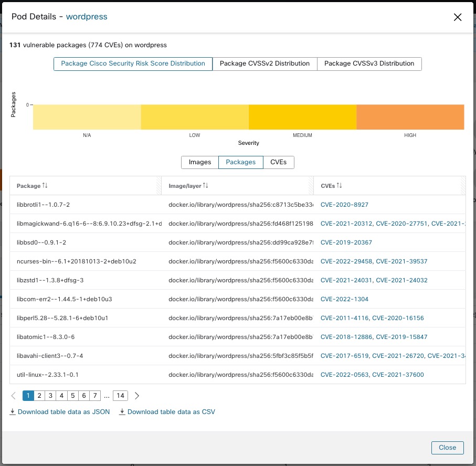This screenshot has height=466, width=476.
Task: Select Package Cisco Security Risk Score Distribution tab
Action: coord(133,63)
